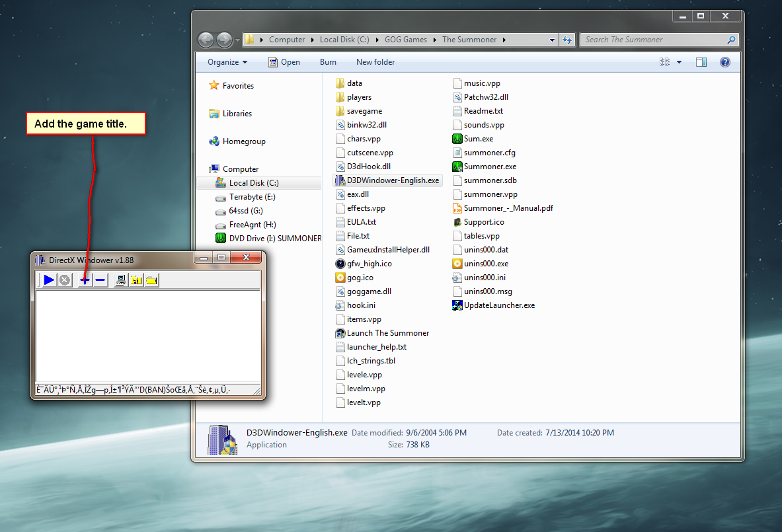Viewport: 782px width, 532px height.
Task: Select the D3DWindower-English.exe file
Action: pos(387,180)
